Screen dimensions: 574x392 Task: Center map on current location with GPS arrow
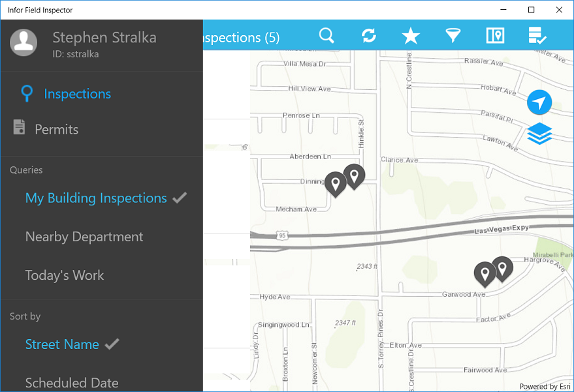coord(539,102)
